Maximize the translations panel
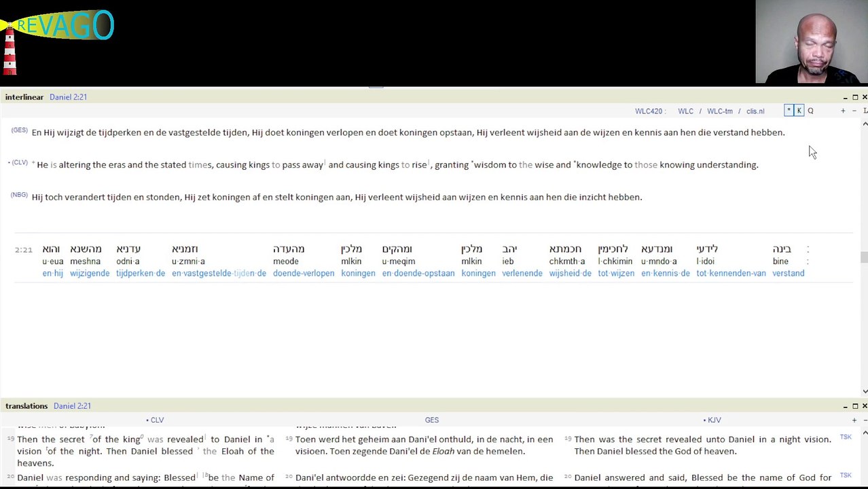Image resolution: width=868 pixels, height=489 pixels. click(x=855, y=406)
